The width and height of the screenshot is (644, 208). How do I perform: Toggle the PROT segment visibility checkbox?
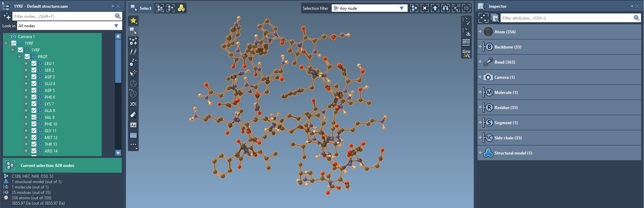pyautogui.click(x=27, y=57)
